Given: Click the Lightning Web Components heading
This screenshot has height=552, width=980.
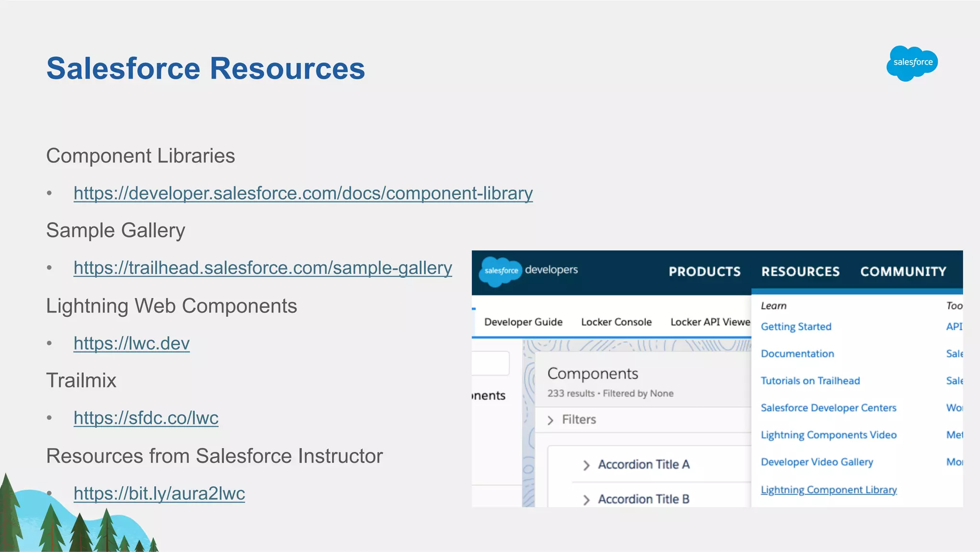Looking at the screenshot, I should tap(172, 306).
